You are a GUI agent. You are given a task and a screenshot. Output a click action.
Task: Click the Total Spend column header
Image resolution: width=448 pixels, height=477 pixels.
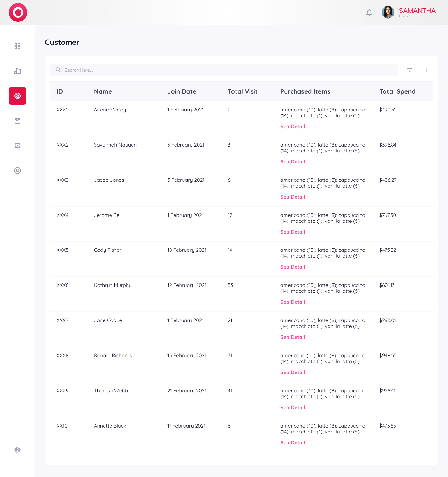(397, 91)
